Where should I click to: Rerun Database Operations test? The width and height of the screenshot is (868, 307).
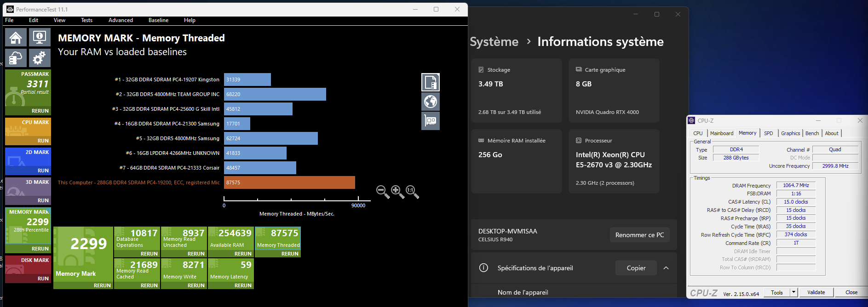[149, 254]
